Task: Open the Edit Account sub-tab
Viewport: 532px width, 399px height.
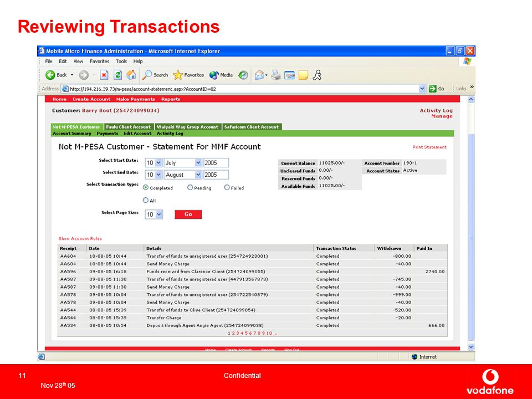Action: 137,134
